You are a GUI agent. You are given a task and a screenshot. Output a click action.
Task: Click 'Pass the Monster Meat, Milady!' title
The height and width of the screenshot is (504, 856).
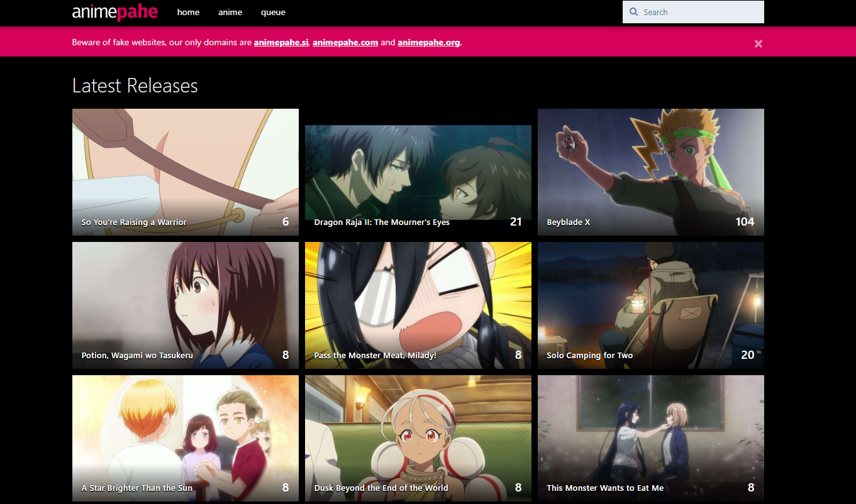click(375, 355)
